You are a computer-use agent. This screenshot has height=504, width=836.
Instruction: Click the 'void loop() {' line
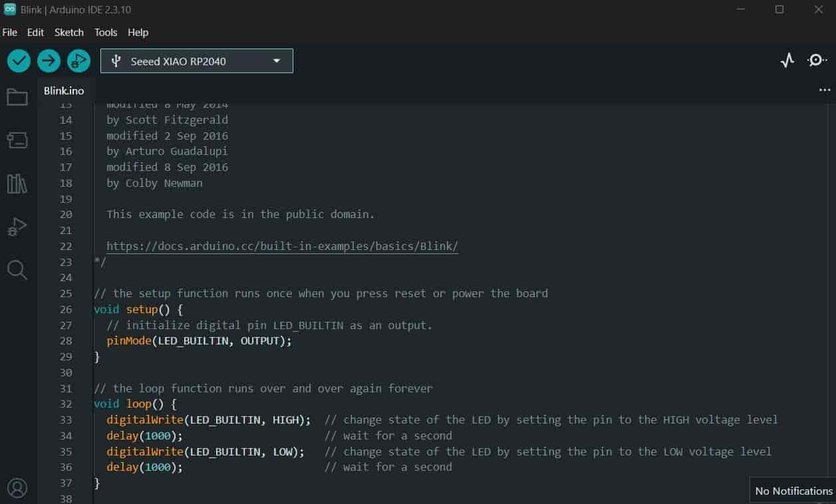click(x=135, y=404)
